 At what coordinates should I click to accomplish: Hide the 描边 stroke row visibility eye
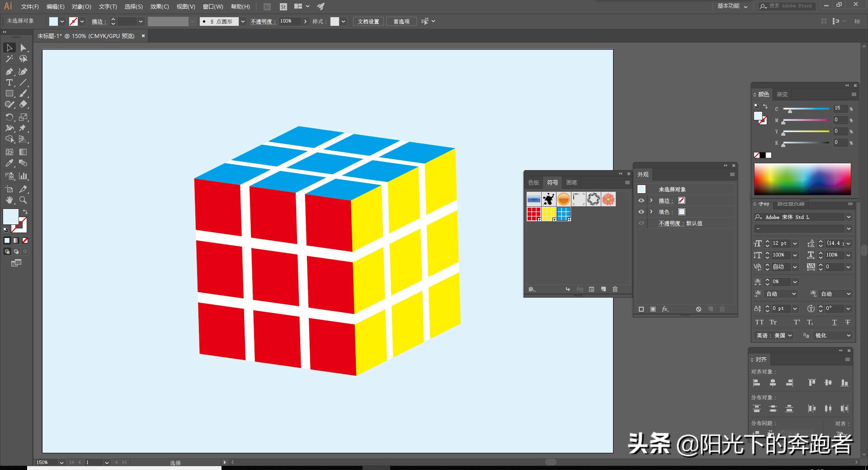(641, 200)
